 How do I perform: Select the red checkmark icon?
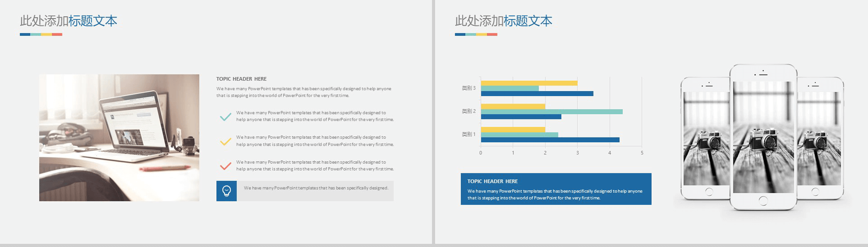(226, 166)
